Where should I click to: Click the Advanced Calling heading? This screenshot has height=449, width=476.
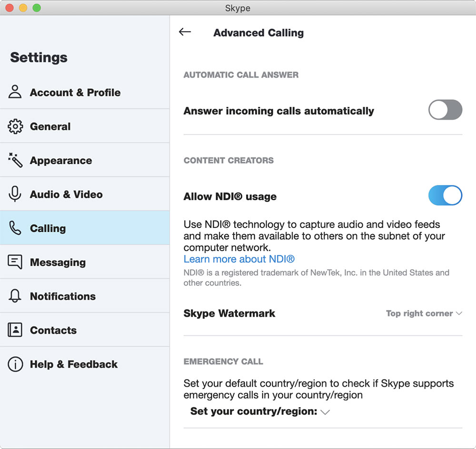[258, 33]
